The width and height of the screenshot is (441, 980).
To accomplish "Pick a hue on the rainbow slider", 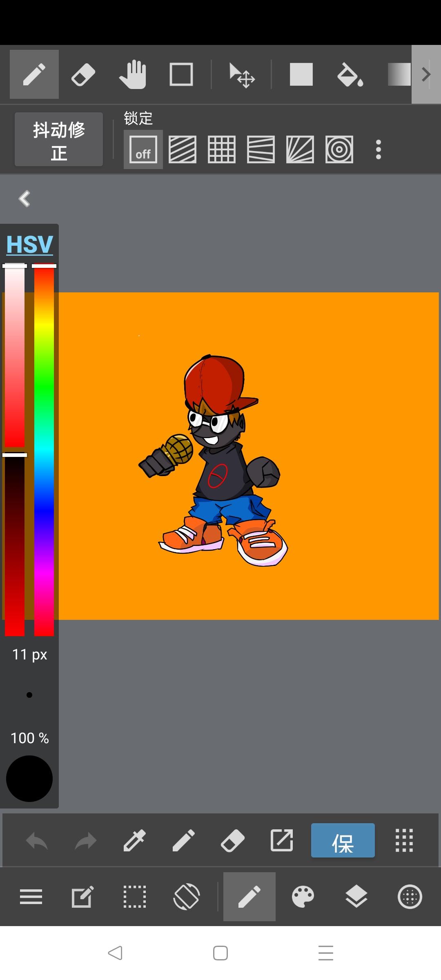I will click(x=44, y=450).
